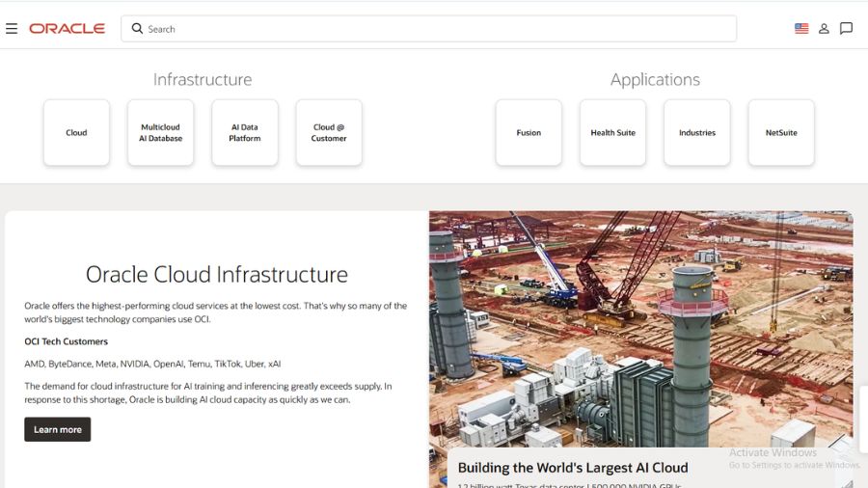
Task: Select the NetSuite tile
Action: click(x=781, y=133)
